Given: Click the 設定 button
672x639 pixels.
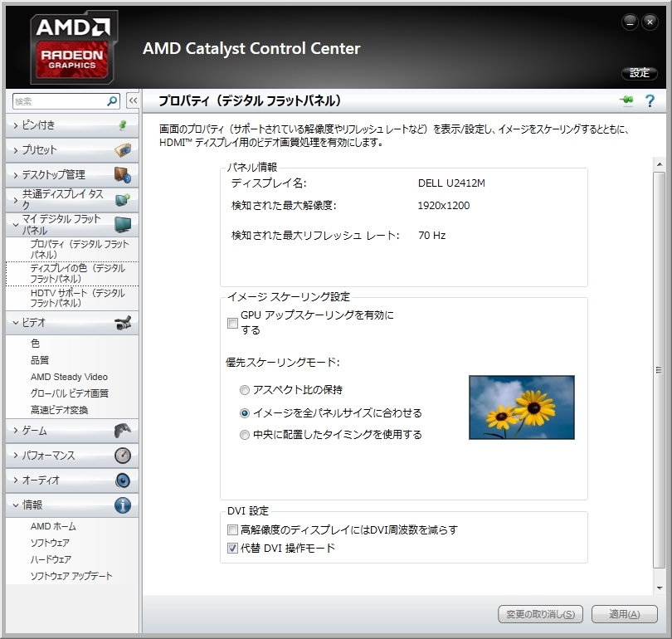Looking at the screenshot, I should pos(640,73).
